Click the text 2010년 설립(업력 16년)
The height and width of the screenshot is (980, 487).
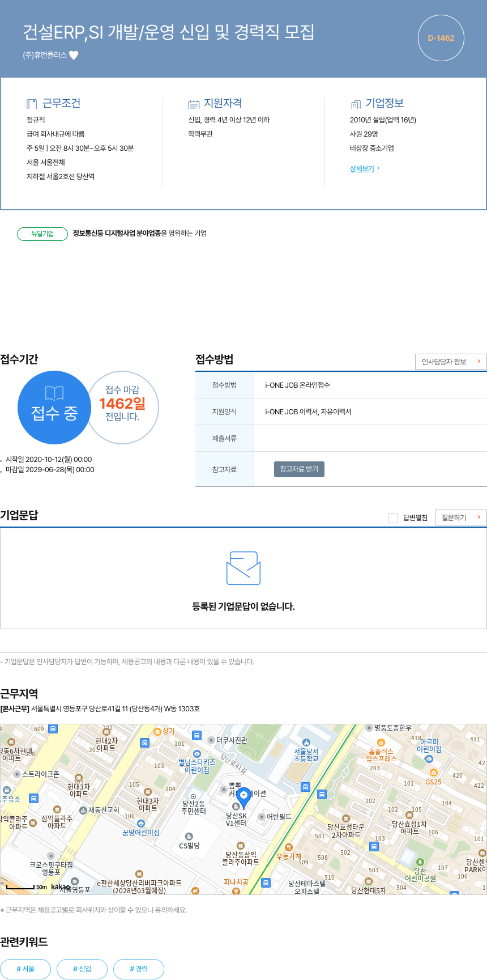point(383,120)
